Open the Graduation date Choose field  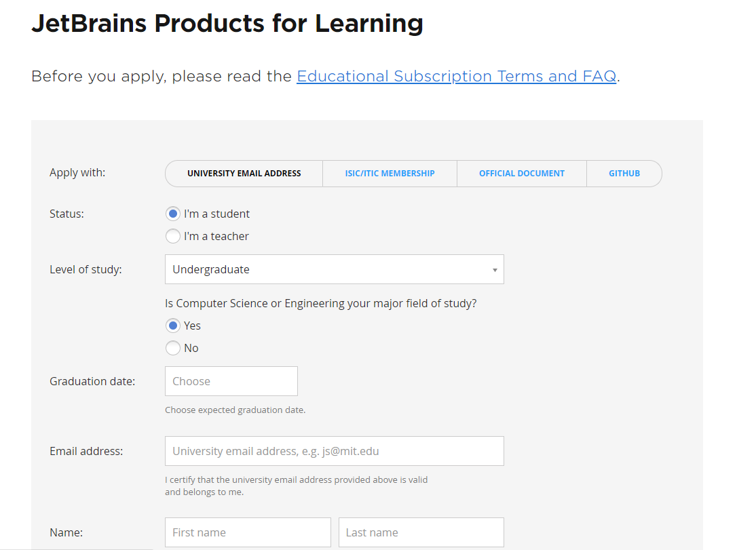click(x=231, y=381)
